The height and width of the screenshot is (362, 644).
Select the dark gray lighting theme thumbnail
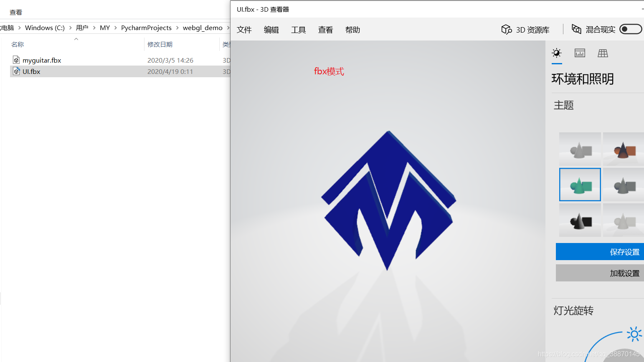tap(624, 185)
